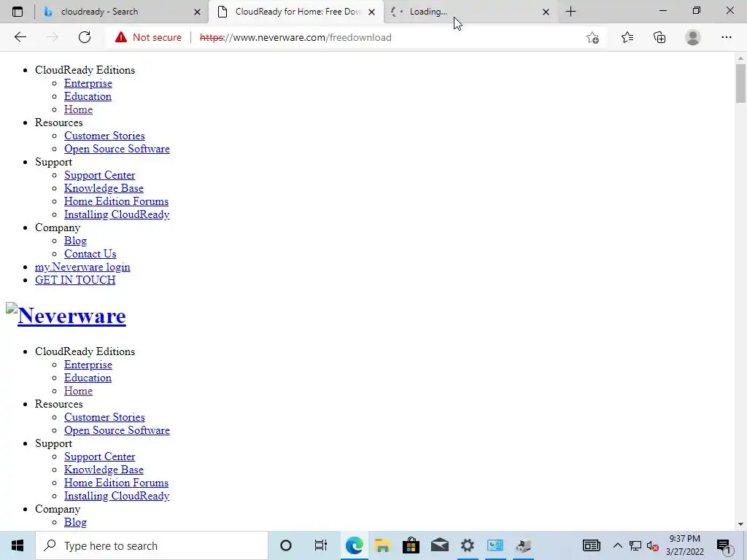
Task: Open the first Enterprise link
Action: (x=88, y=83)
